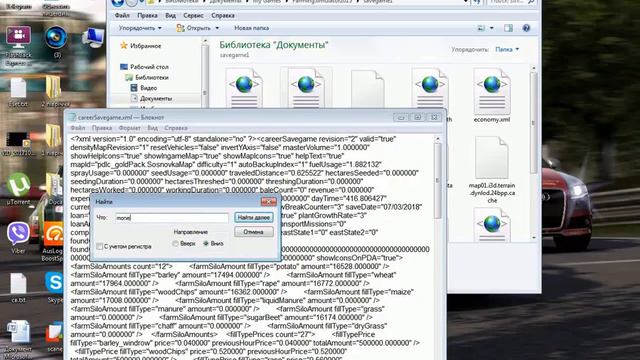
Task: Open Explorer's Вид menu
Action: [x=170, y=16]
